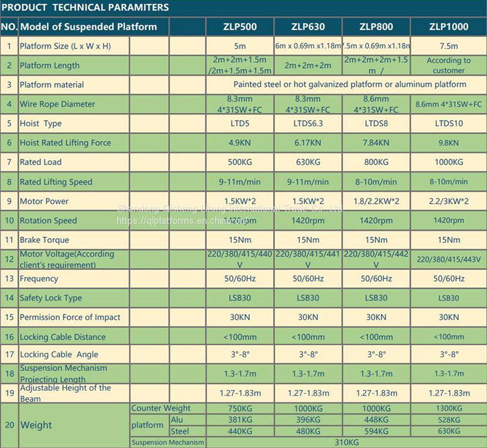Select the ZLP630 column header
Viewport: 487px width, 448px height.
tap(308, 27)
